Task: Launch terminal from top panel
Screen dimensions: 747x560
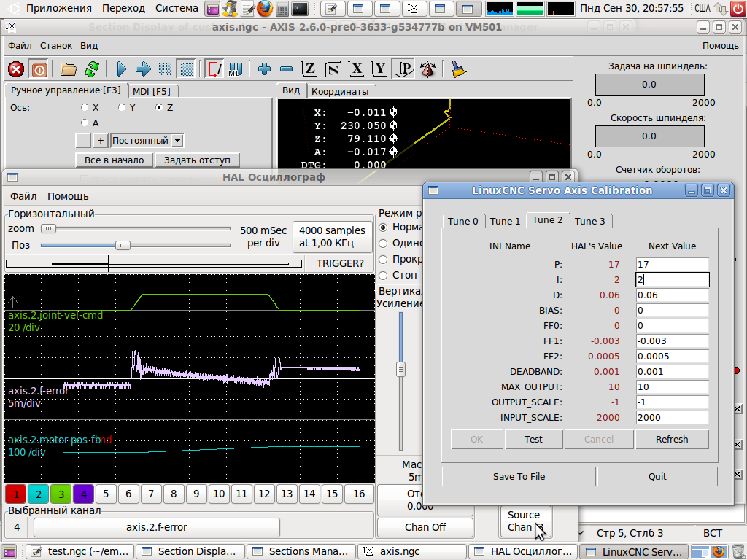Action: pos(300,8)
